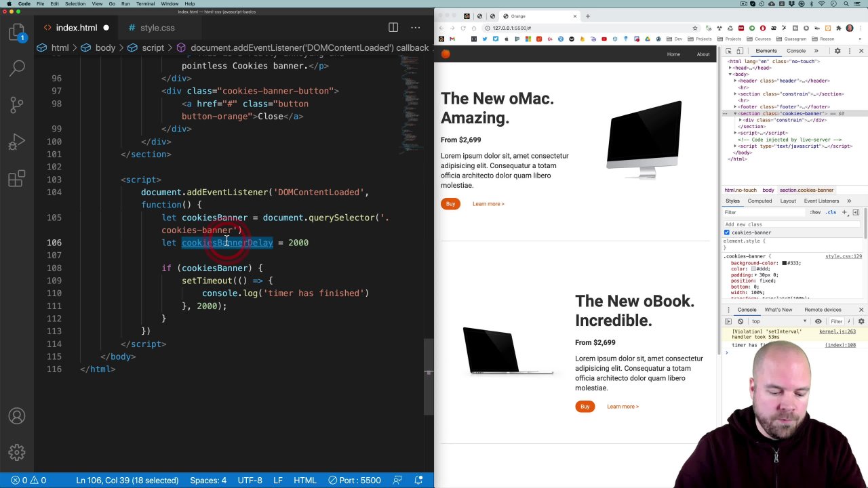This screenshot has height=488, width=868.
Task: Toggle the .cls class editor button
Action: (x=831, y=212)
